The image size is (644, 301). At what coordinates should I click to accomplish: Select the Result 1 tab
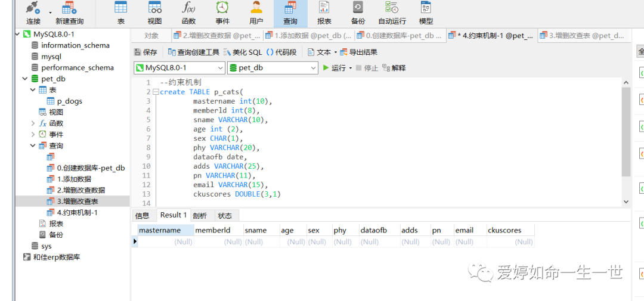click(174, 215)
